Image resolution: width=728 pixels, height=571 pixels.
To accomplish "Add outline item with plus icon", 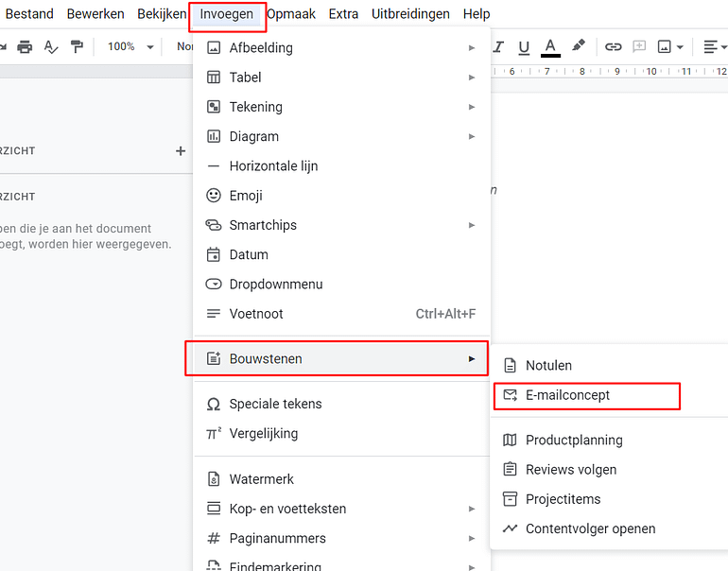I will pos(181,151).
